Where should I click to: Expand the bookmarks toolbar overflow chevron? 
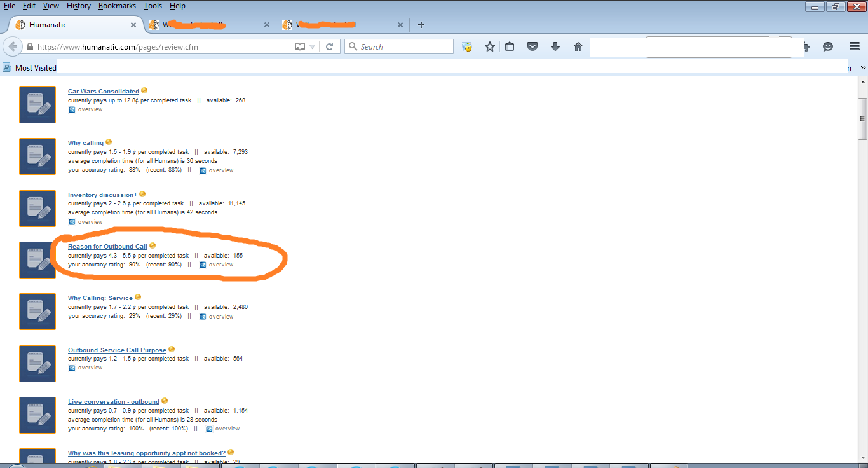[863, 67]
